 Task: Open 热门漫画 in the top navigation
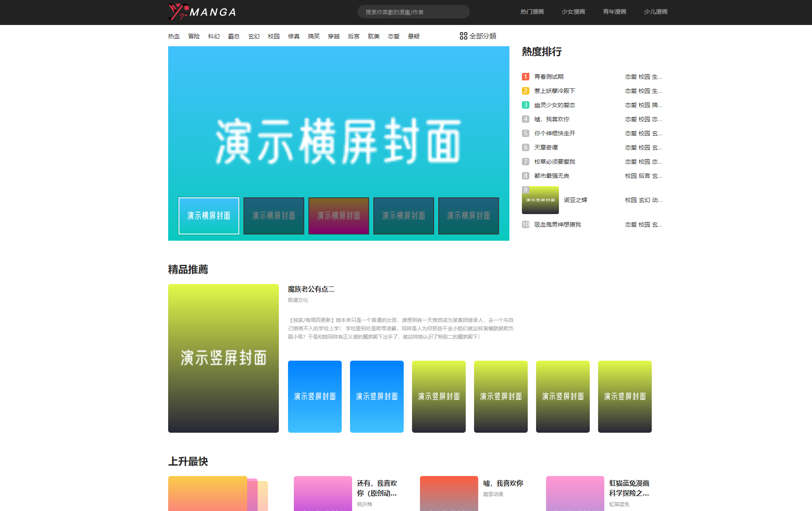[x=532, y=12]
